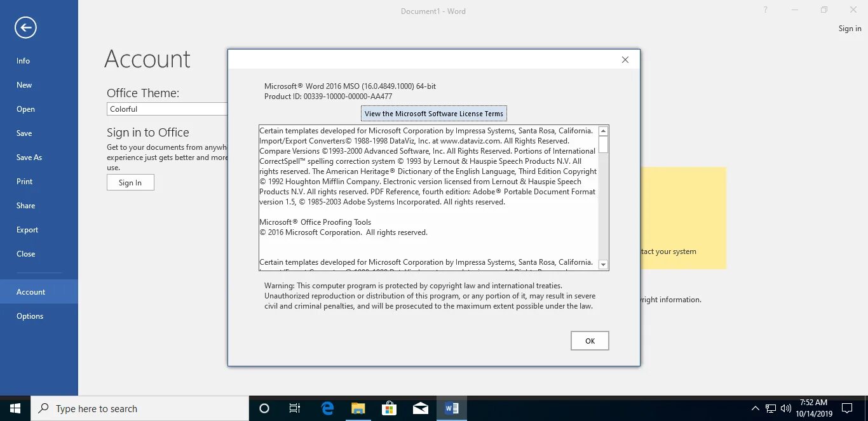Open the Cortana circle icon in the taskbar
This screenshot has width=868, height=421.
click(264, 408)
